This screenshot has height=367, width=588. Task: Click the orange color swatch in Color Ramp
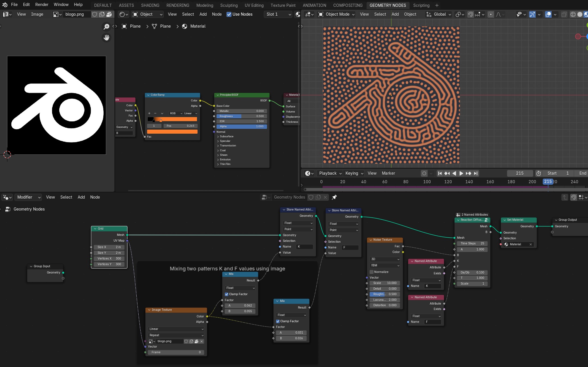172,132
